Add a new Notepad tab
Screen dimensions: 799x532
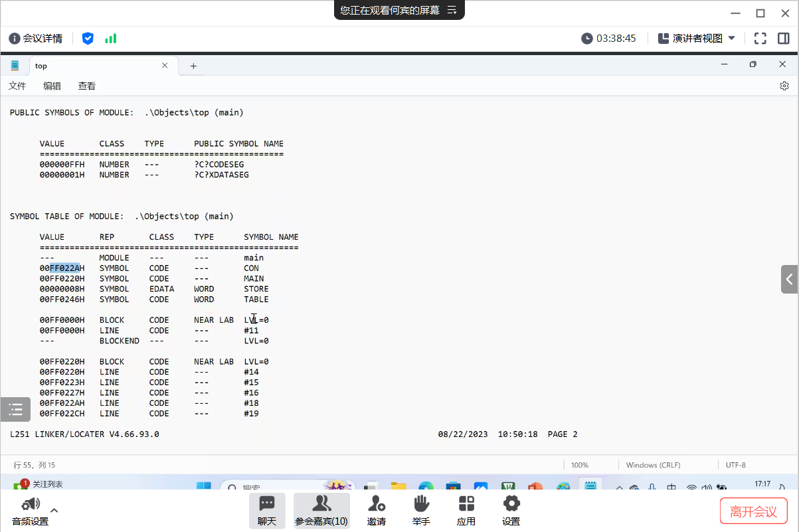193,66
